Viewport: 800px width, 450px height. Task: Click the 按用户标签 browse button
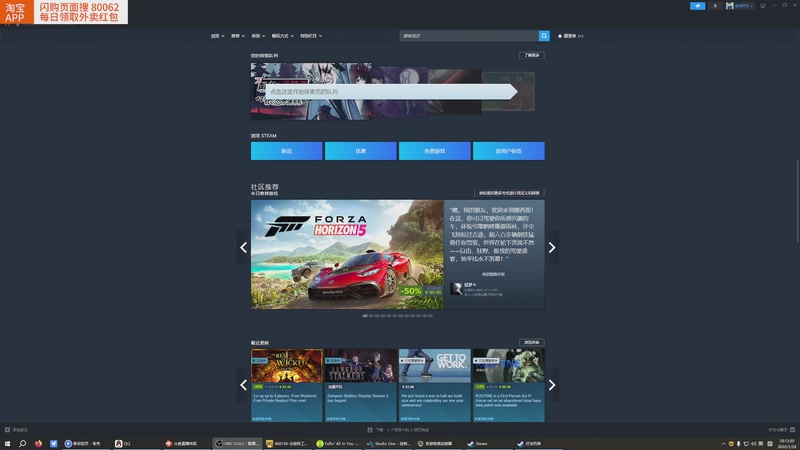[509, 151]
